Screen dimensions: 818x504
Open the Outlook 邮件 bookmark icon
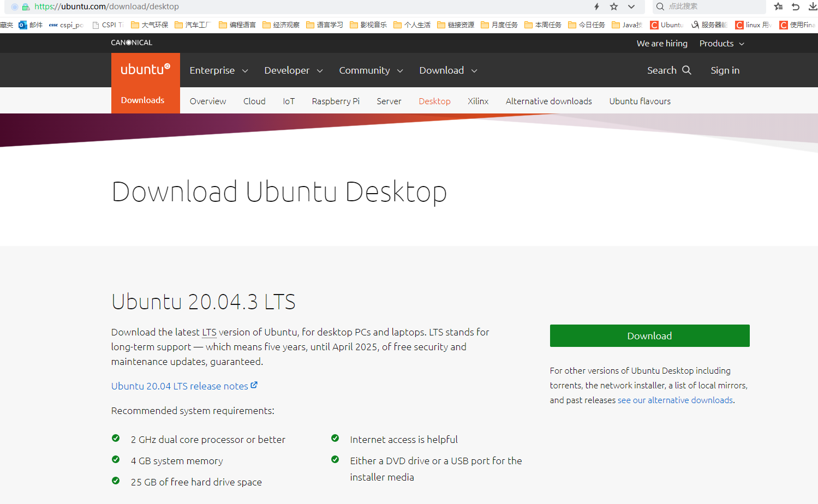click(22, 25)
